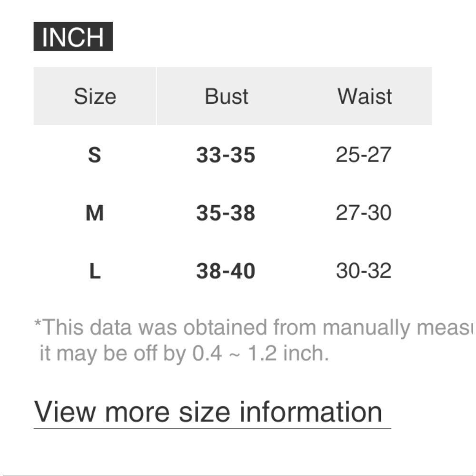Click the 38-40 bust measurement
Image resolution: width=476 pixels, height=476 pixels.
[226, 271]
